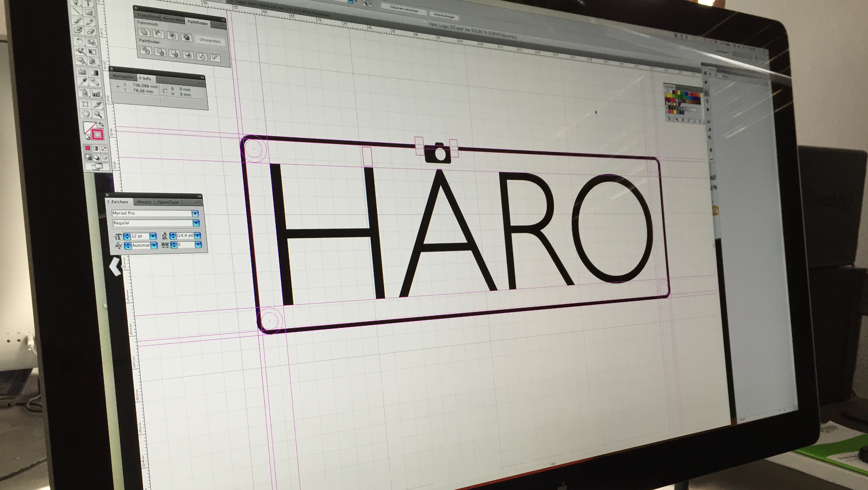Viewport: 868px width, 490px height.
Task: Open the Automat kerning dropdown
Action: [154, 245]
